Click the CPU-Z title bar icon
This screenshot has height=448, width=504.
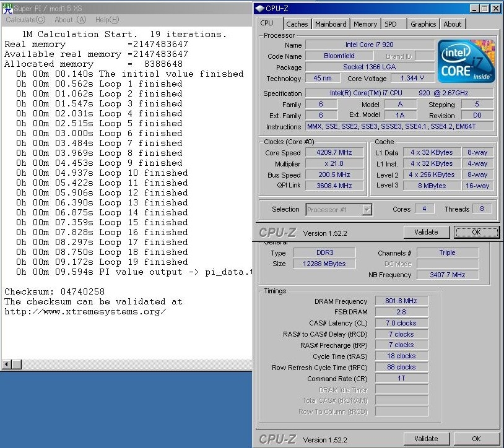pyautogui.click(x=261, y=9)
